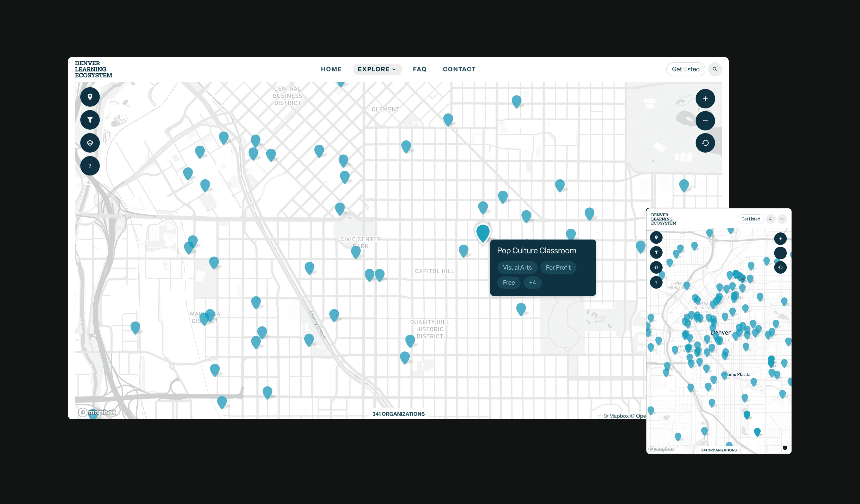Expand the EXPLORE dropdown menu

pyautogui.click(x=377, y=69)
